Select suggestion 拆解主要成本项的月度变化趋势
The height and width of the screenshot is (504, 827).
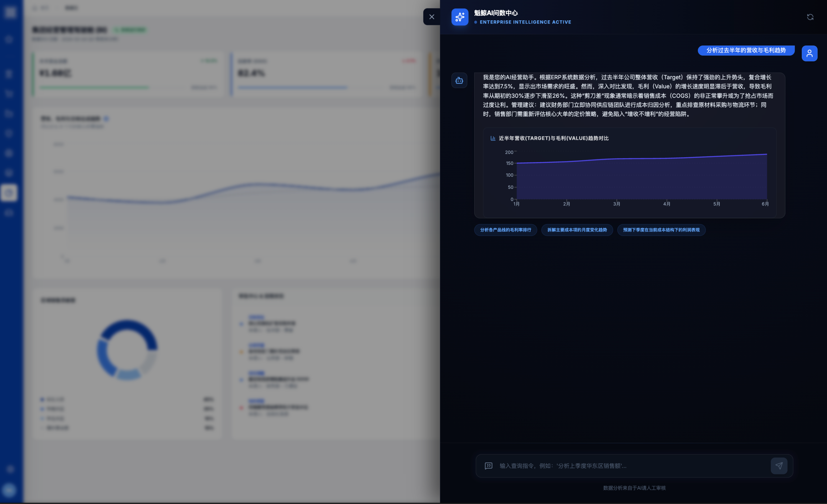(577, 230)
